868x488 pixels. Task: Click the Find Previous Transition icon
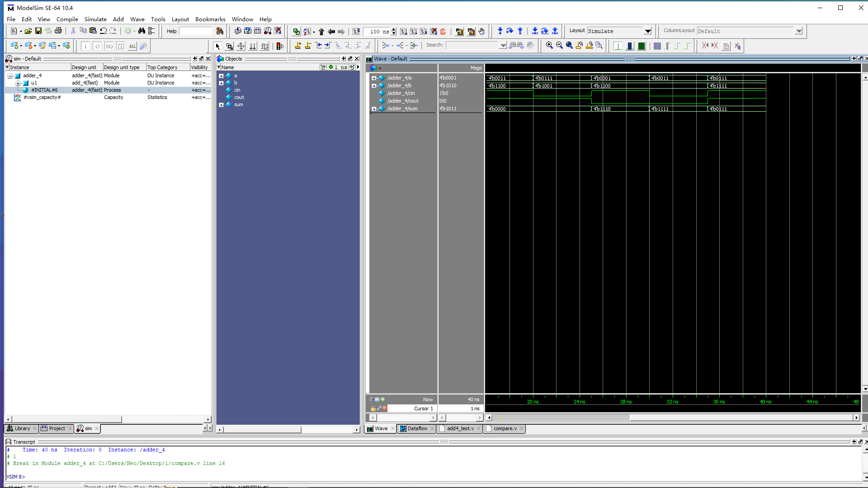coord(319,46)
